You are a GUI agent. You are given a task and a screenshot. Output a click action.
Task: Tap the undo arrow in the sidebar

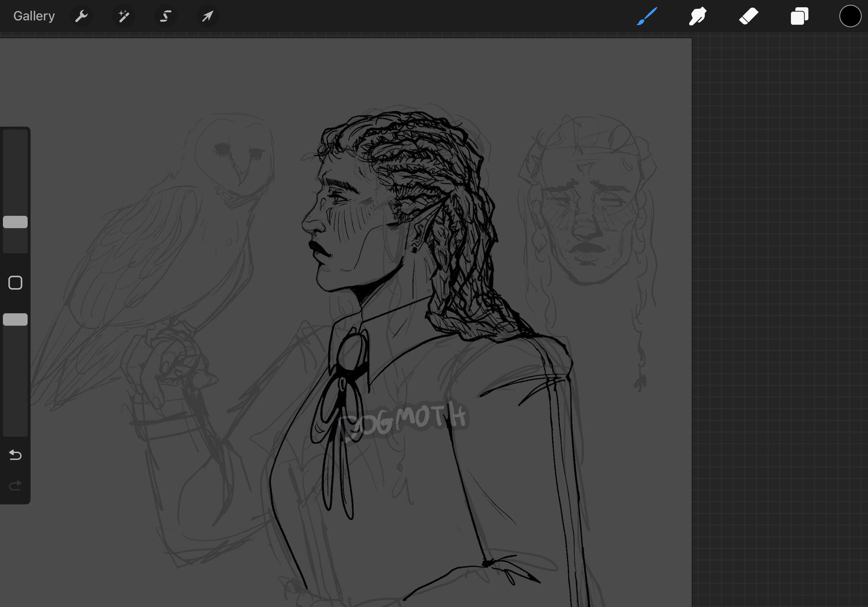[x=15, y=455]
